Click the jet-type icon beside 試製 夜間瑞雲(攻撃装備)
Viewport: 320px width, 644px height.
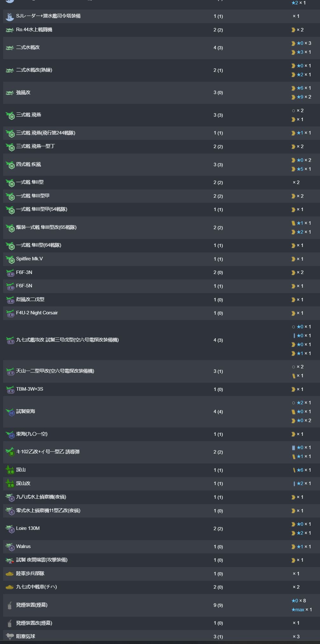(10, 560)
